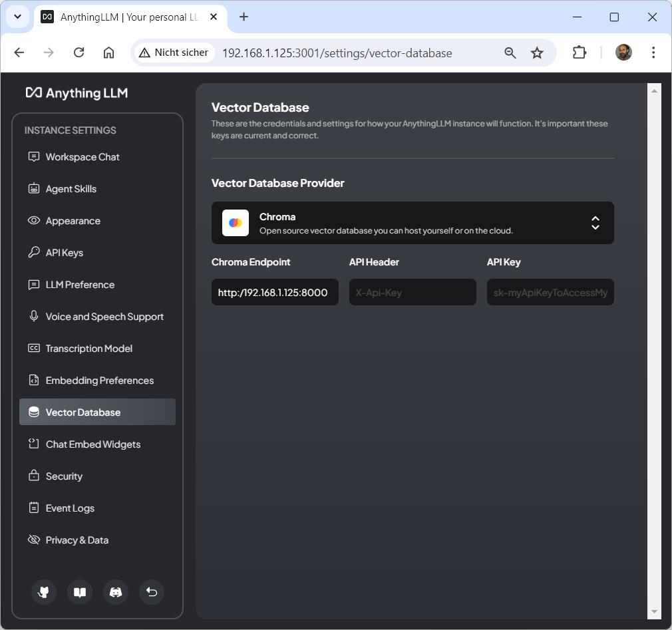672x630 pixels.
Task: Click the Chroma Endpoint input field
Action: point(275,292)
